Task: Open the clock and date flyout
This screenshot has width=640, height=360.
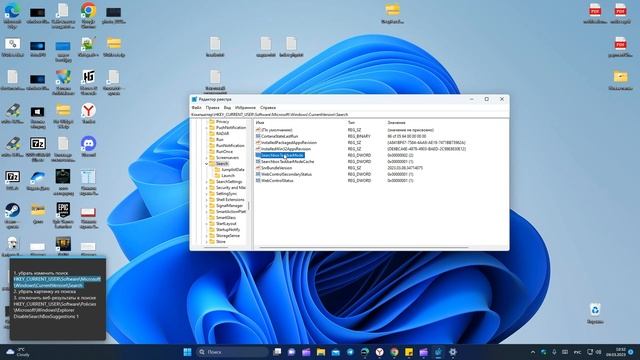Action: point(616,352)
